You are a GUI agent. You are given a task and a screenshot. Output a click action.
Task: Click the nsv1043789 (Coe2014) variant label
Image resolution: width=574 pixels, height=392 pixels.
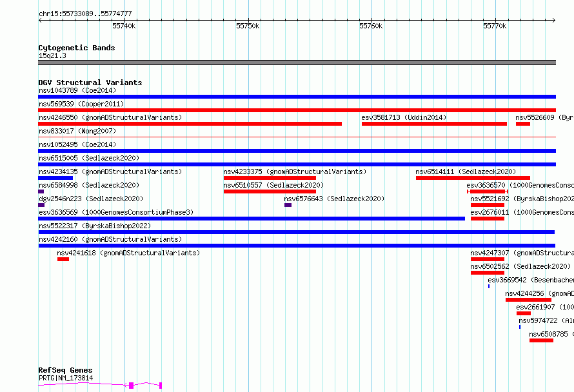click(77, 90)
